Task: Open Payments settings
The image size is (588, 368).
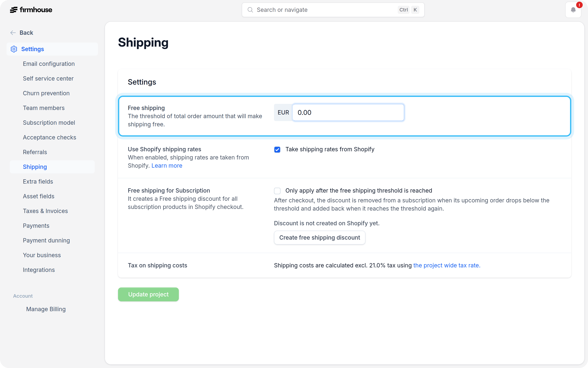Action: 36,226
